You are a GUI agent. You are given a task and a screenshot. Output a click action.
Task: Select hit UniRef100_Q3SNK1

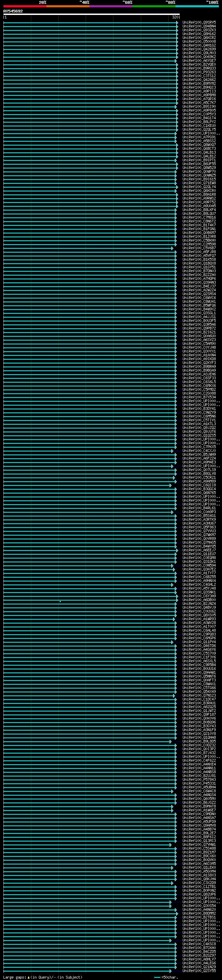199,592
